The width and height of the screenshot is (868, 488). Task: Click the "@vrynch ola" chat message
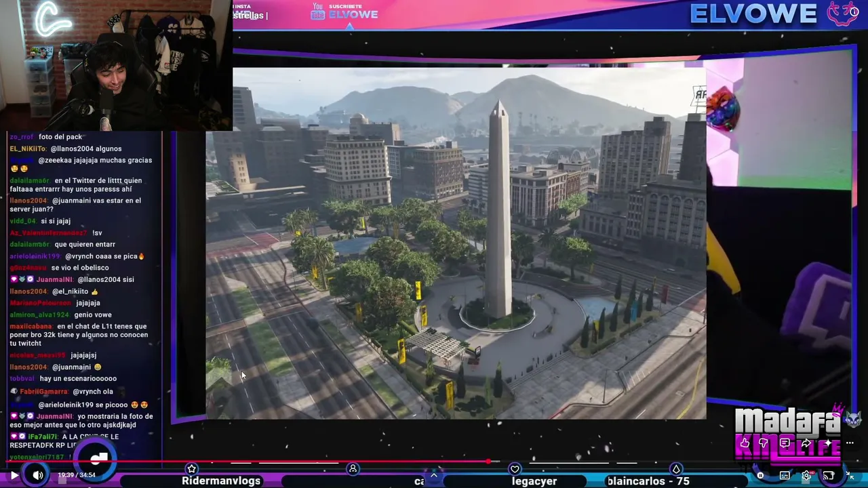click(x=92, y=391)
